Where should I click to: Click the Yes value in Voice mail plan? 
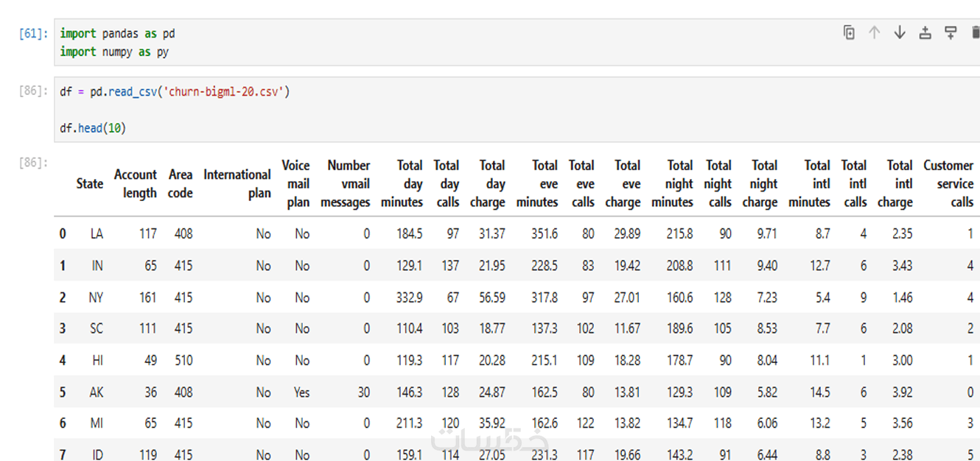click(x=301, y=392)
